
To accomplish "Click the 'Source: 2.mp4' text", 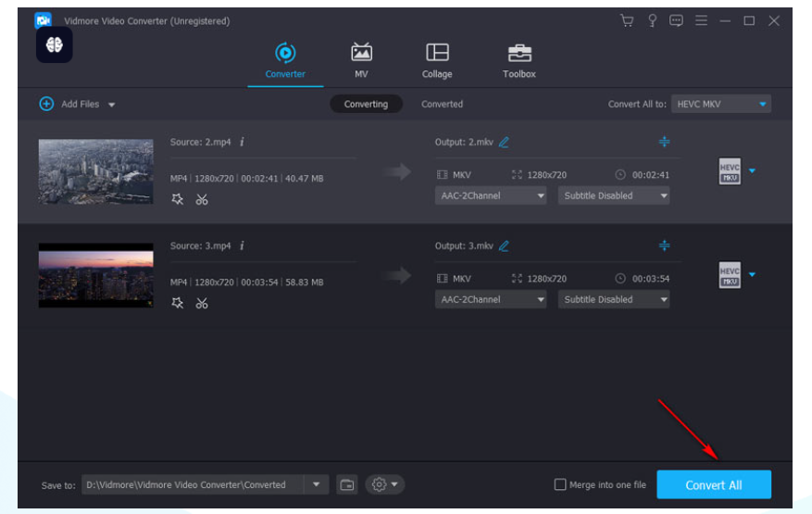I will pyautogui.click(x=200, y=142).
